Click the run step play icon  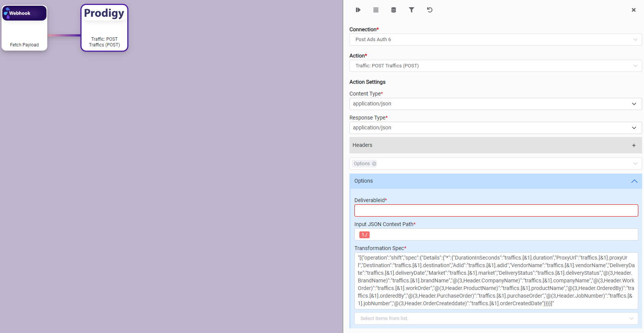358,10
